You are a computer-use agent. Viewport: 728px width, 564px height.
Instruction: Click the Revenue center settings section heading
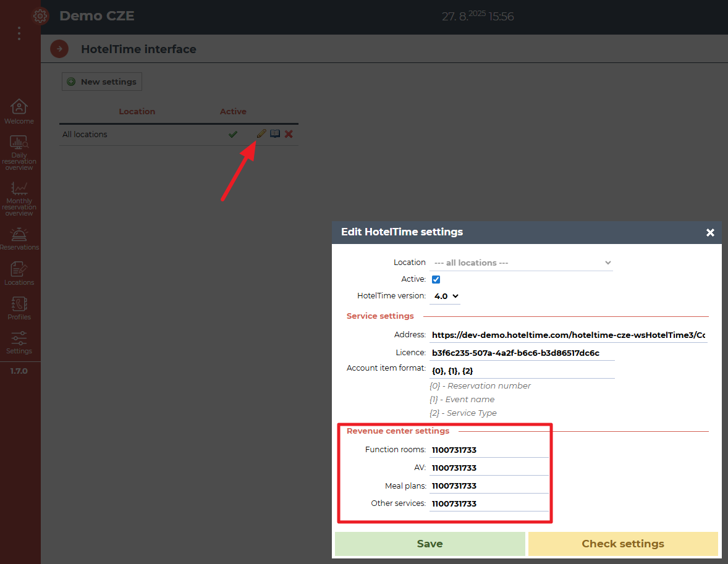tap(398, 431)
